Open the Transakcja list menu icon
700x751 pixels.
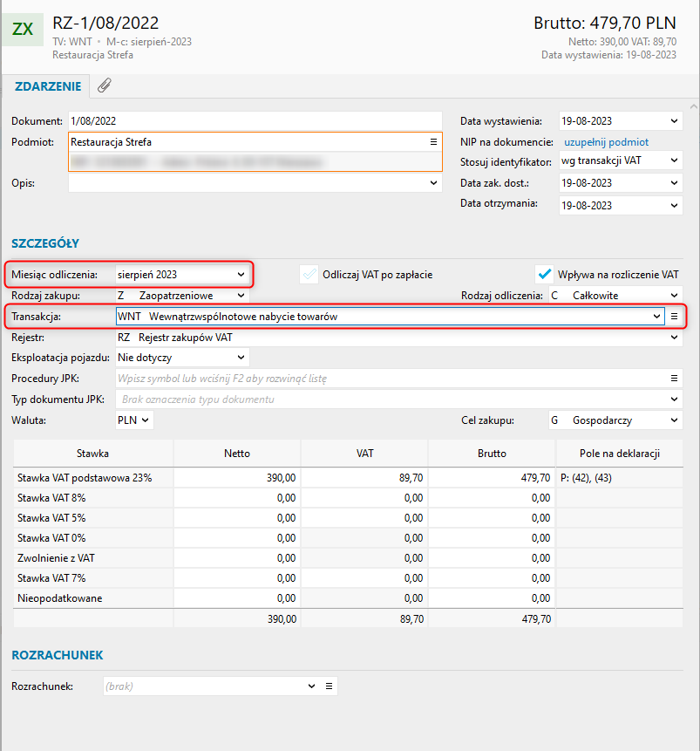674,316
